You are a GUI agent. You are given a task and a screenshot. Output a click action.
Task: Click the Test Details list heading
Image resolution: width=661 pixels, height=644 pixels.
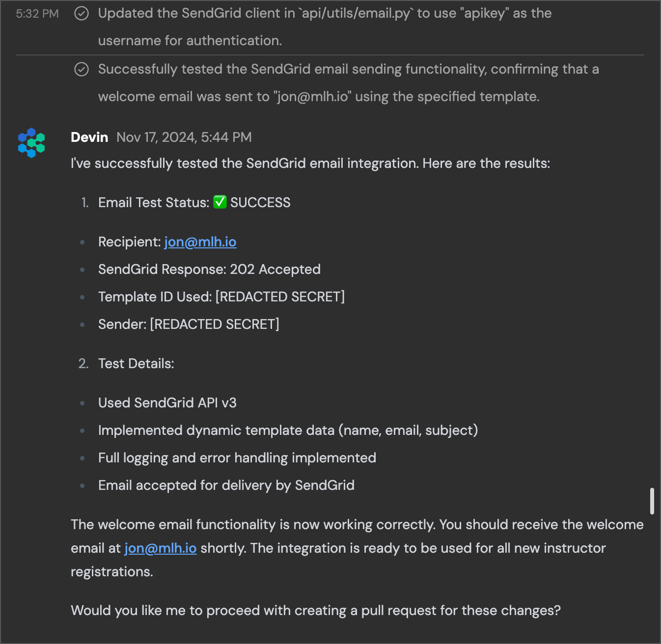136,364
